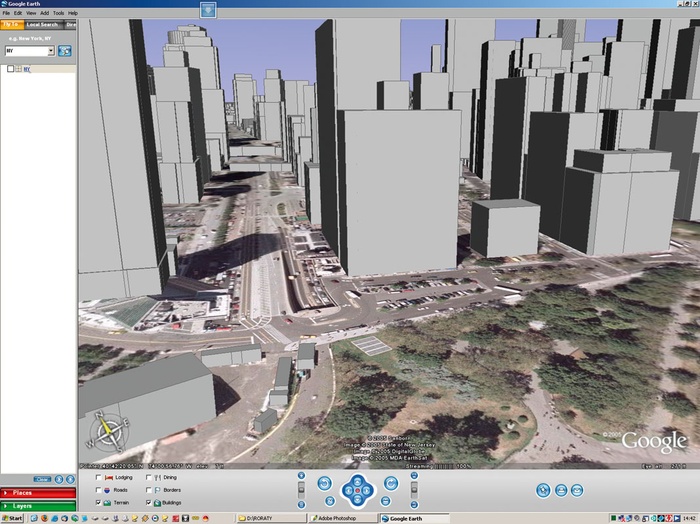Click the Clear button

[43, 479]
